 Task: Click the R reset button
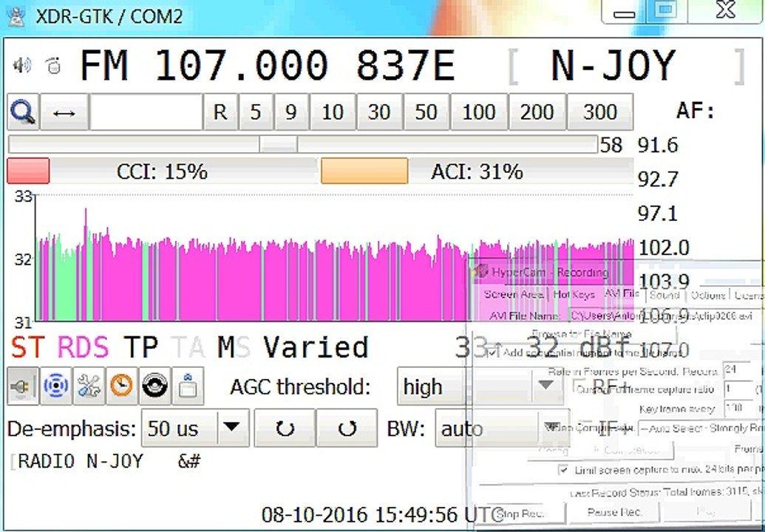pos(220,112)
